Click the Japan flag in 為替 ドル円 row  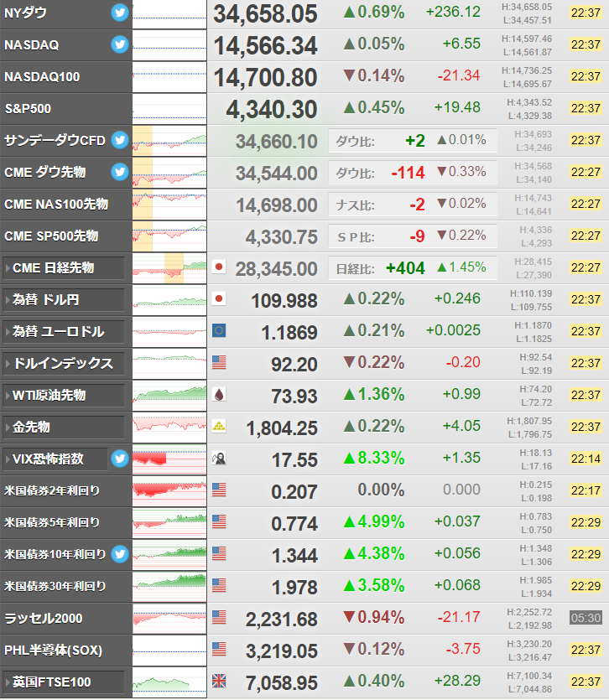coord(219,298)
